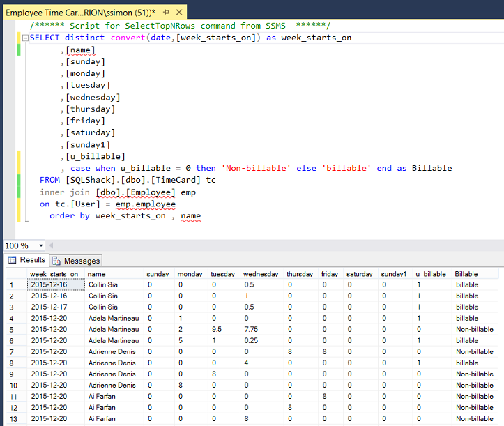Select the 7.75 wednesday cell
This screenshot has height=426, width=504.
pyautogui.click(x=252, y=330)
